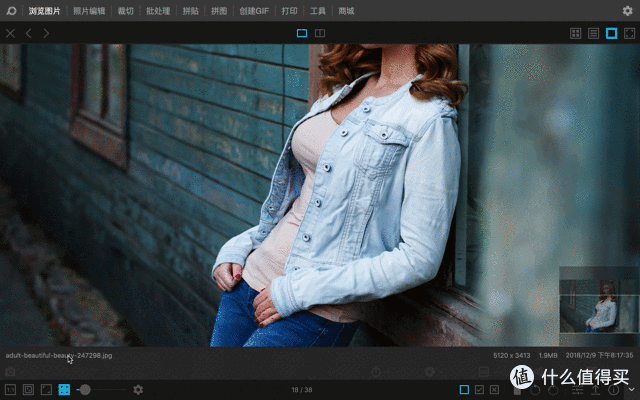Open viewer settings gear beside zoom slider

coord(138,390)
